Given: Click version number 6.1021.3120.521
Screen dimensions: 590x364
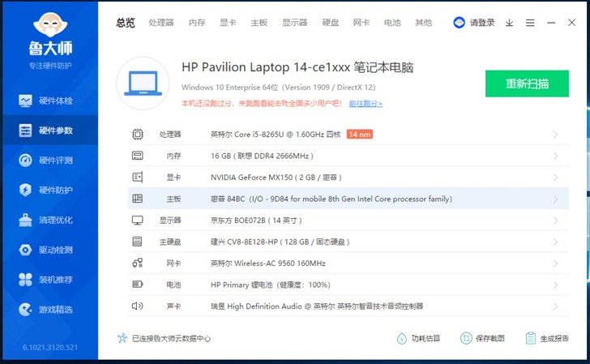Looking at the screenshot, I should [50, 347].
